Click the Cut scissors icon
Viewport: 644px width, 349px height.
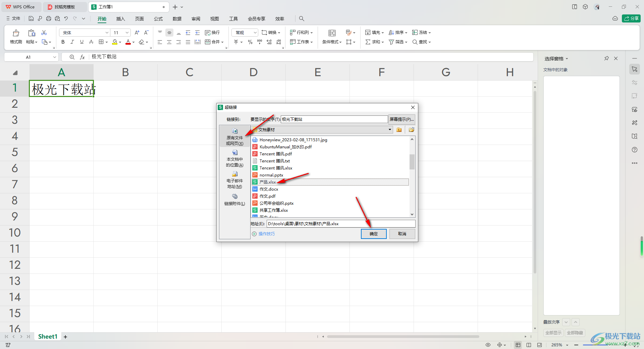[x=44, y=33]
